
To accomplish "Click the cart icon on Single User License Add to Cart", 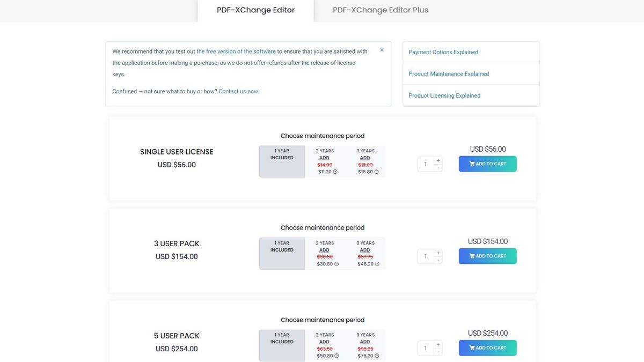I will coord(471,164).
